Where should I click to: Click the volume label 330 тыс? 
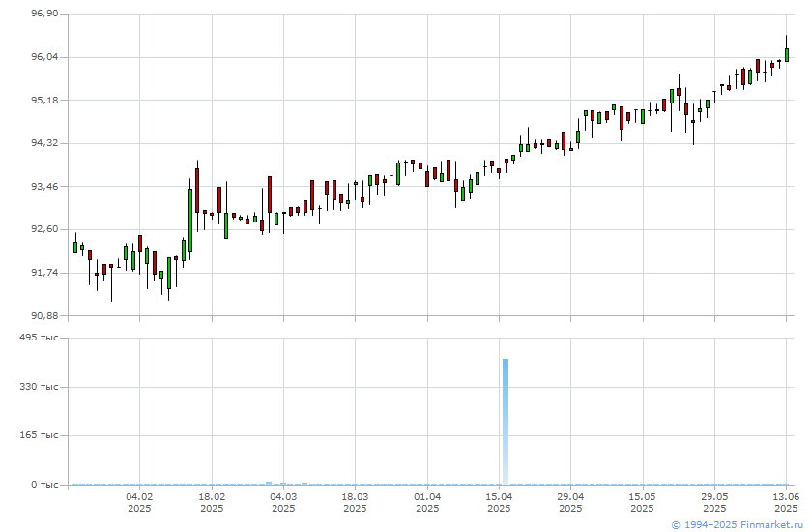point(39,387)
